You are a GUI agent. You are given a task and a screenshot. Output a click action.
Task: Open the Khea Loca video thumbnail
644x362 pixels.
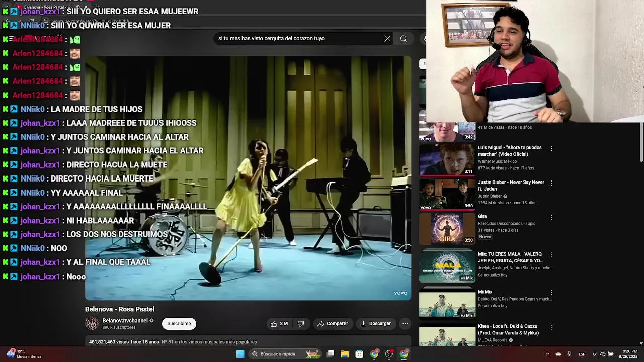tap(447, 335)
